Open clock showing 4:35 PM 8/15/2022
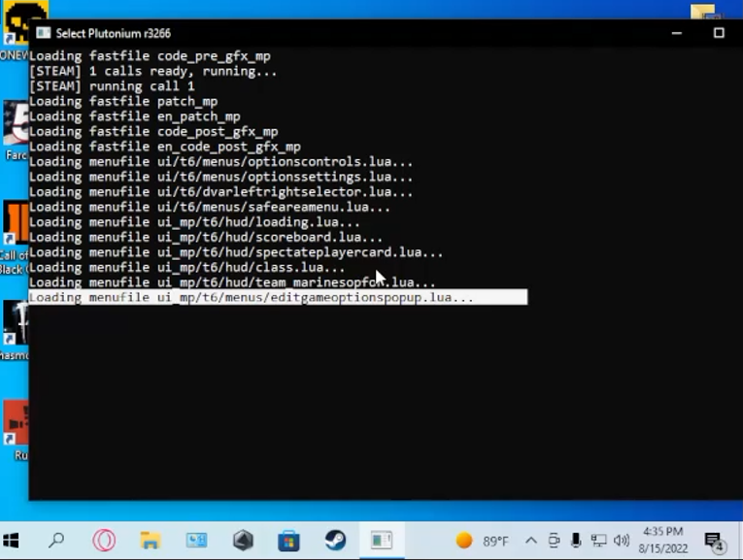This screenshot has height=560, width=743. [x=663, y=540]
